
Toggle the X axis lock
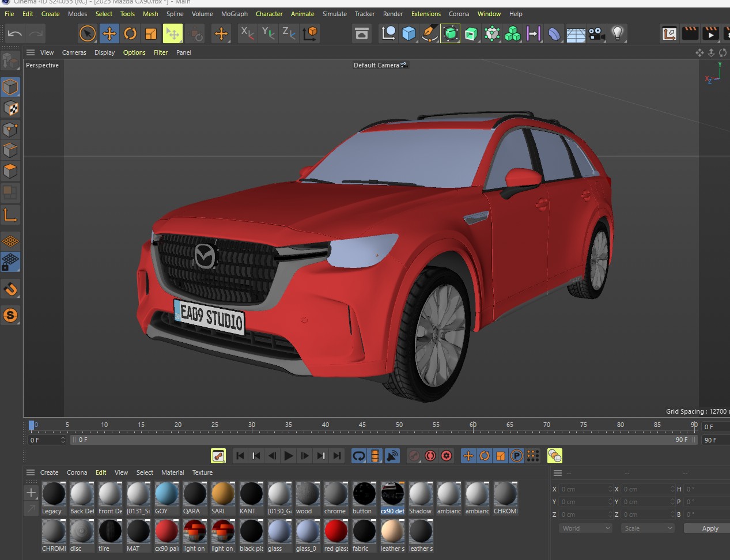247,33
